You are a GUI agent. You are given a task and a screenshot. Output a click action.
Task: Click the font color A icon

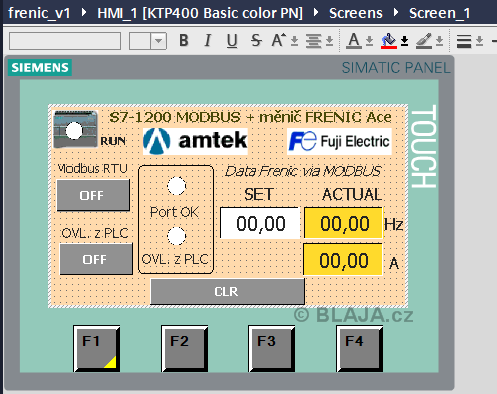354,41
